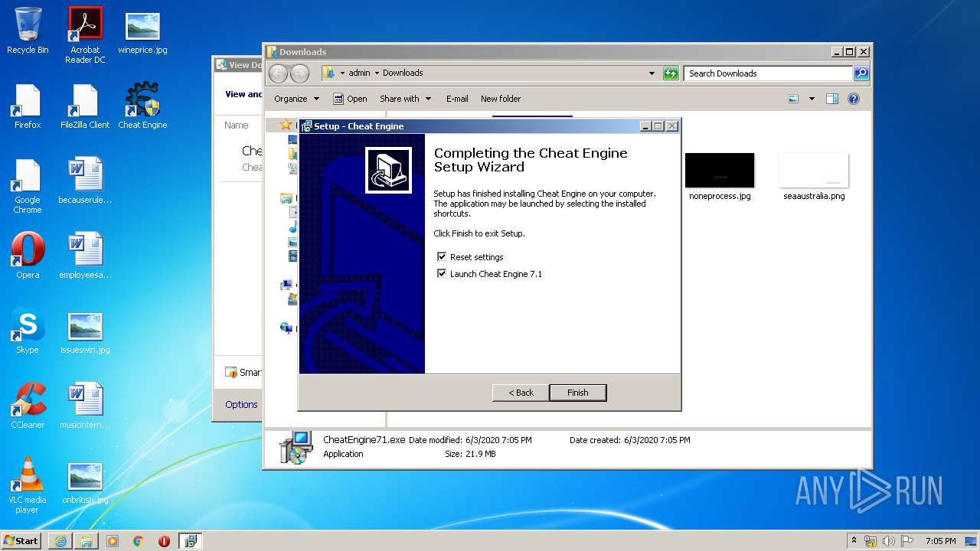Click the Action Center flag tray icon

907,541
